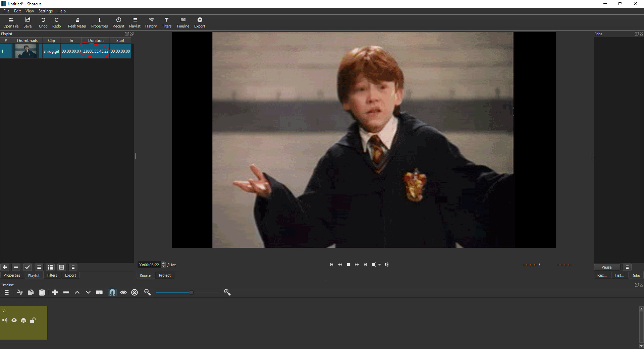
Task: Toggle the History panel from toolbar
Action: pos(151,22)
